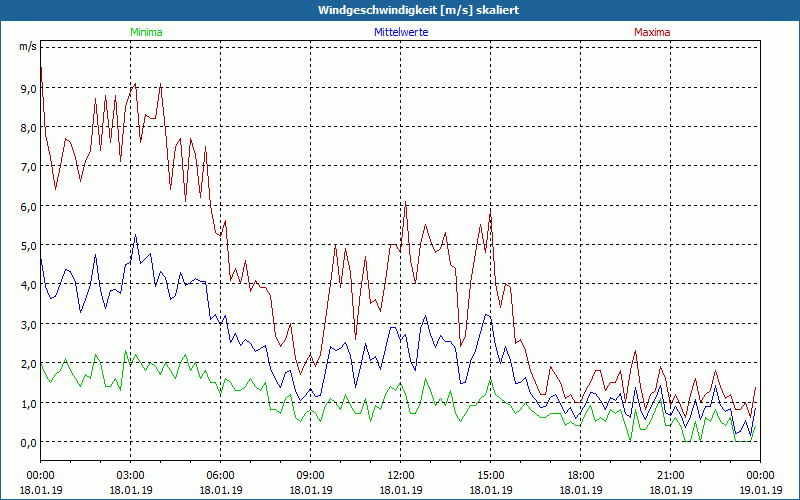Viewport: 800px width, 500px height.
Task: Click the 'm/s' unit label on the y-axis
Action: [28, 46]
